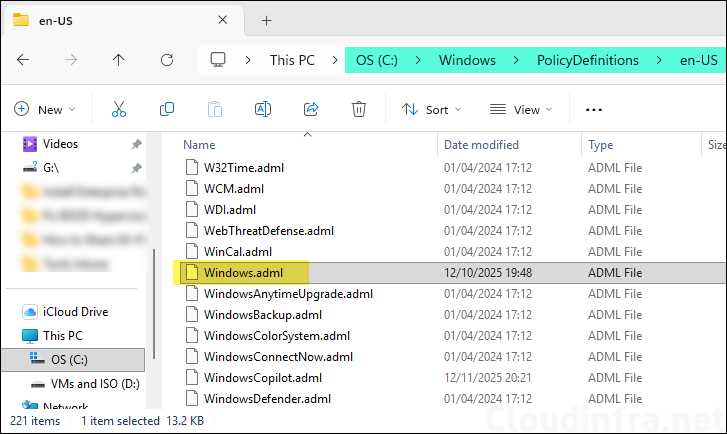This screenshot has height=434, width=727.
Task: Select the WCM.adml file name
Action: (234, 188)
